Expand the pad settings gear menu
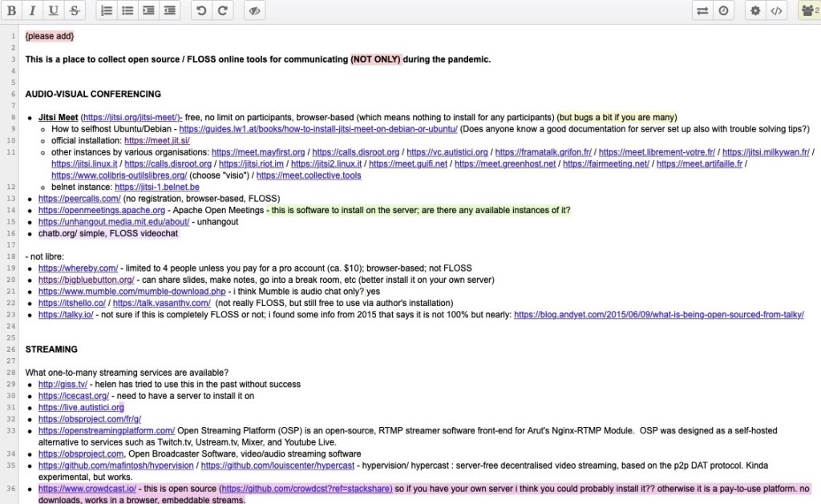This screenshot has height=504, width=821. click(755, 10)
